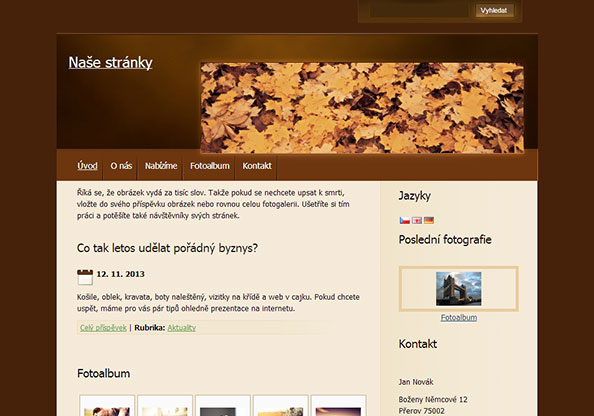Follow the Aktuality category link
Screen dimensions: 594x416
181,328
